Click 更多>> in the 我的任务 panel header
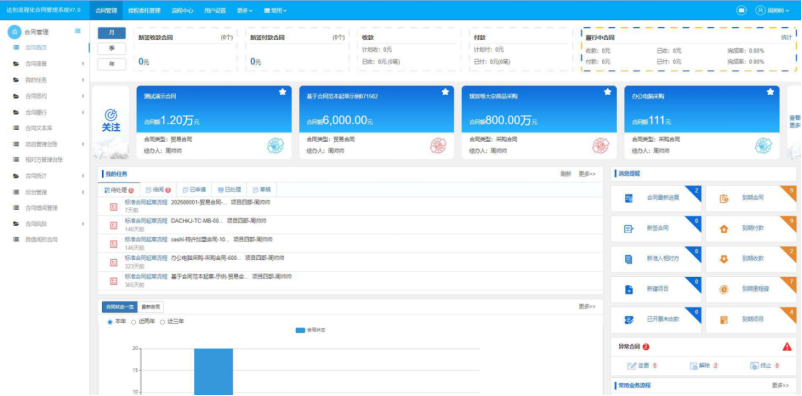802x396 pixels. 587,174
